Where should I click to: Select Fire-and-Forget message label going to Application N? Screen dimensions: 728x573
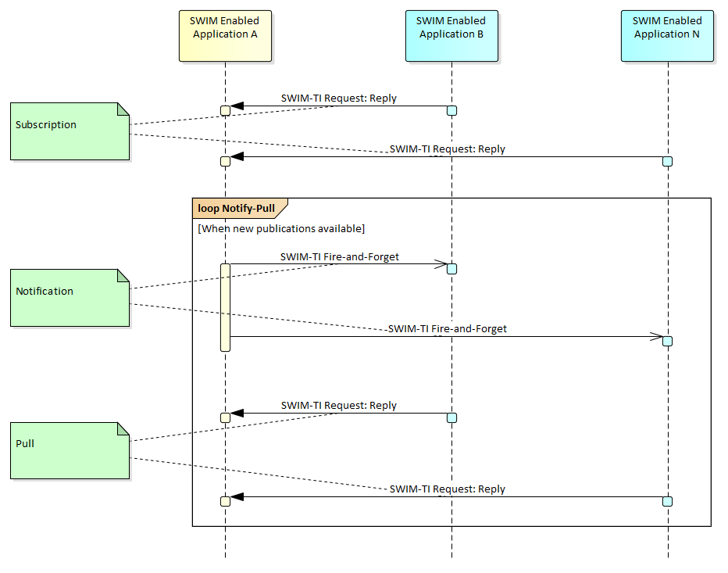(448, 329)
